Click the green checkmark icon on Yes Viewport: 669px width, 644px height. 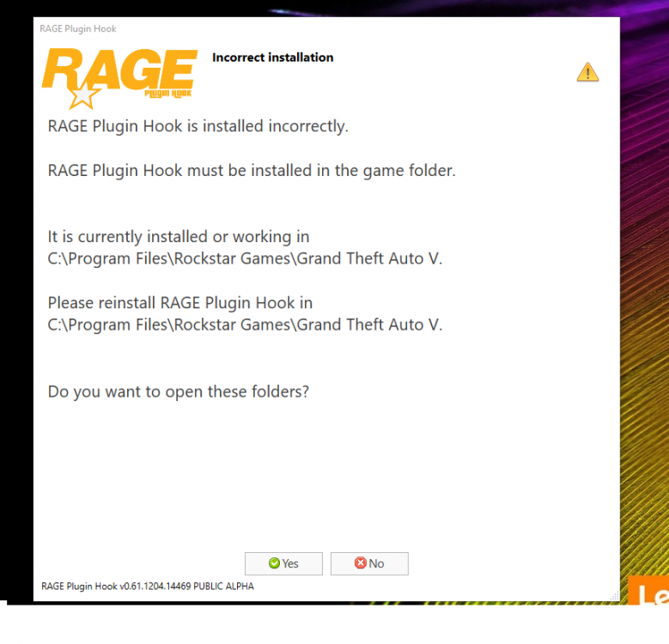[274, 563]
